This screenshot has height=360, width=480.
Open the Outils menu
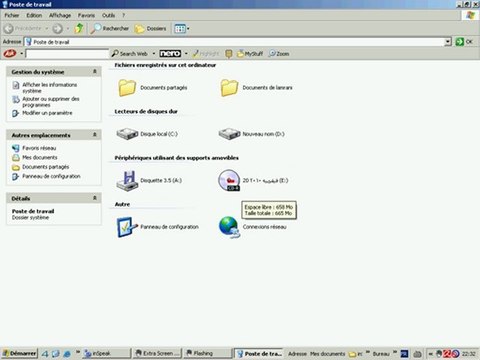(x=108, y=15)
